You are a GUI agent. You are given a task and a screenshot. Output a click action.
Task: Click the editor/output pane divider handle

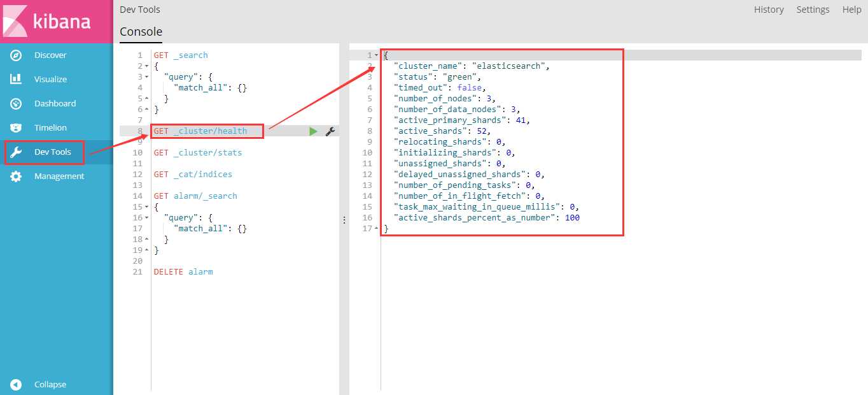coord(344,220)
